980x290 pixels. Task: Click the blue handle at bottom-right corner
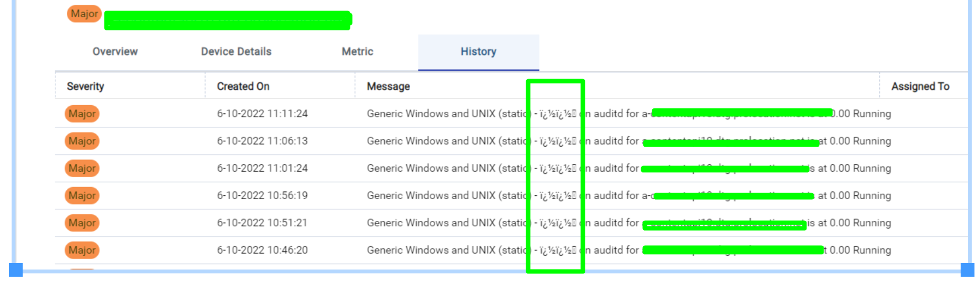click(967, 270)
